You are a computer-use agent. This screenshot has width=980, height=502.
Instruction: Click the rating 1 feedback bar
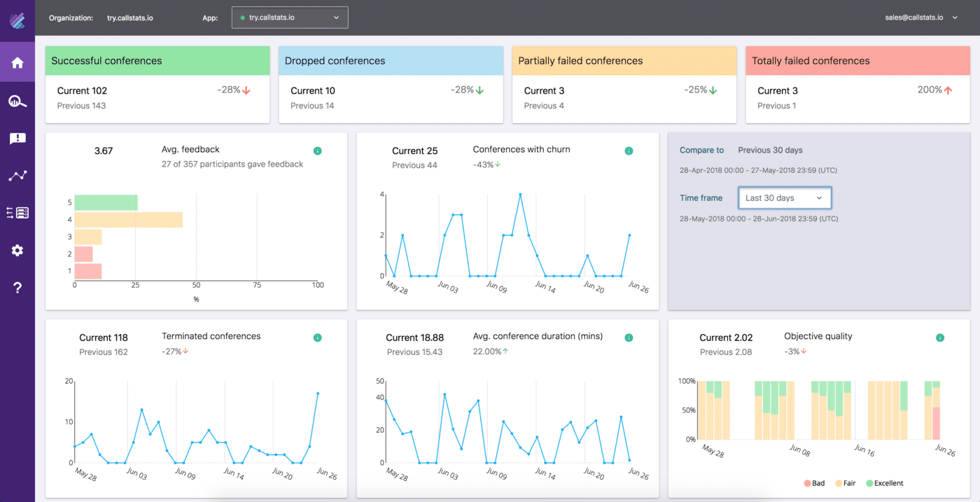pos(88,271)
